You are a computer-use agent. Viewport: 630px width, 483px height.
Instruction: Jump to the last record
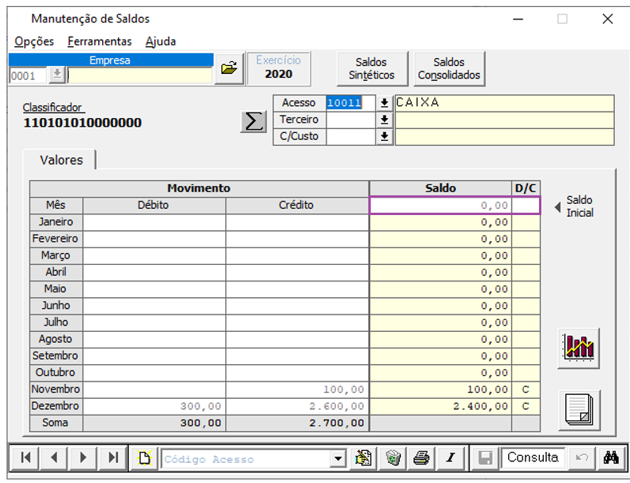pos(113,458)
